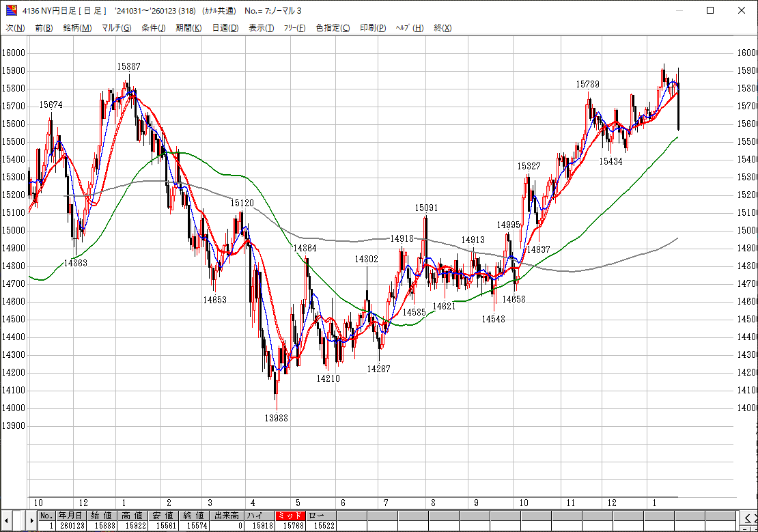Click the 13988 low price label
The width and height of the screenshot is (758, 532).
[x=276, y=418]
